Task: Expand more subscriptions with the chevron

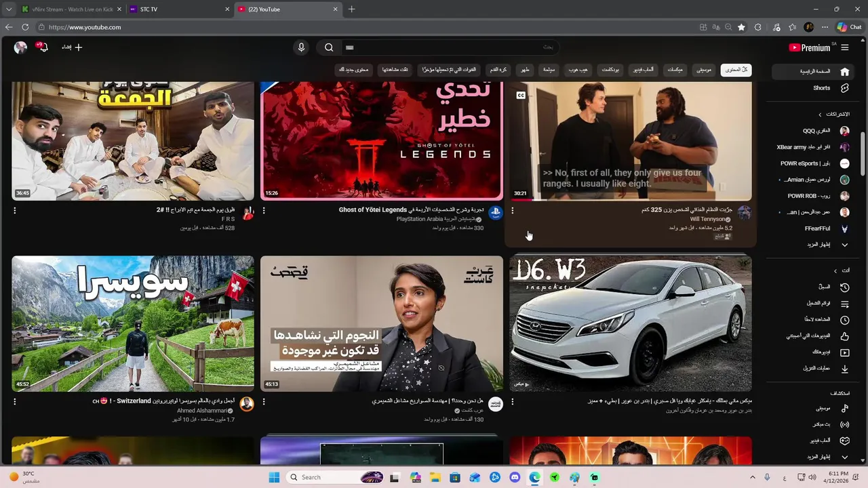Action: (844, 245)
